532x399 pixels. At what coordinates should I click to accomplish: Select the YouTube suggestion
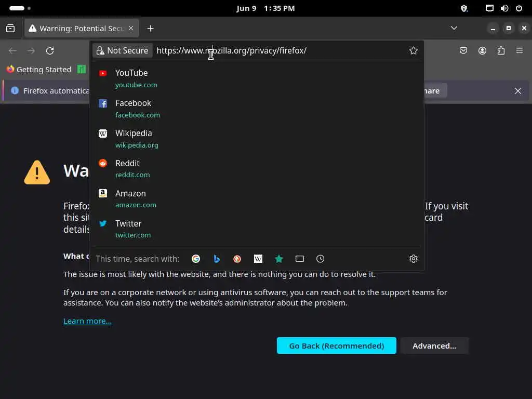257,79
